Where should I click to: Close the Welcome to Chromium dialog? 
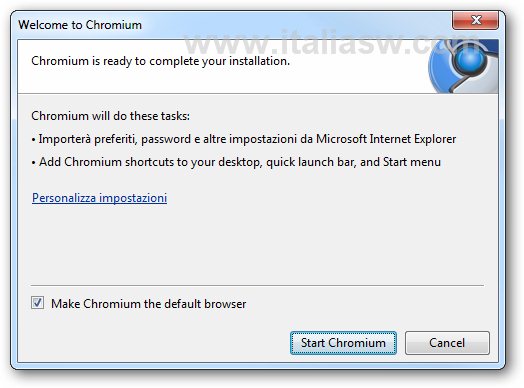coord(475,20)
